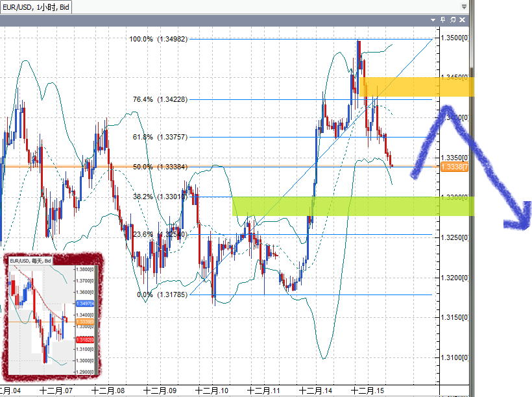Click the 23.6% (1.32540) Fibonacci label
The height and width of the screenshot is (397, 532).
coord(160,234)
